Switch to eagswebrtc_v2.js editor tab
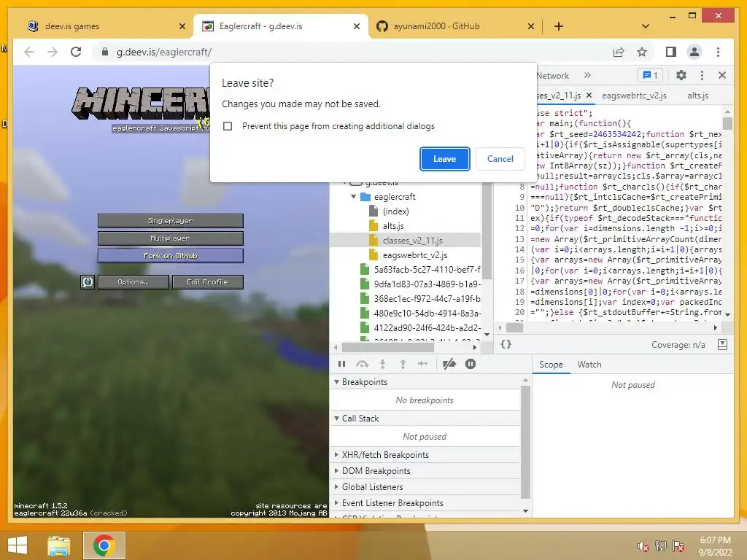This screenshot has height=560, width=747. click(x=634, y=96)
